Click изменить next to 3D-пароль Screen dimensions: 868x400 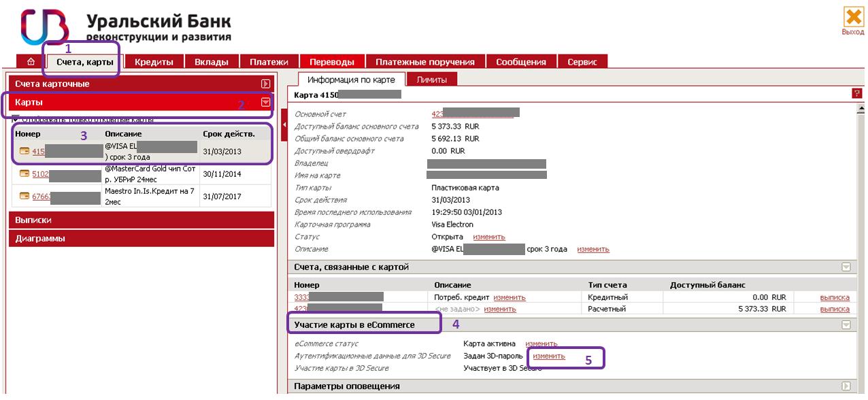(549, 356)
